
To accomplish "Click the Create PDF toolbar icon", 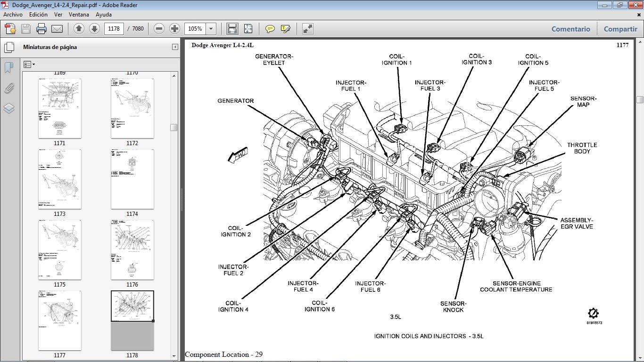I will click(10, 29).
